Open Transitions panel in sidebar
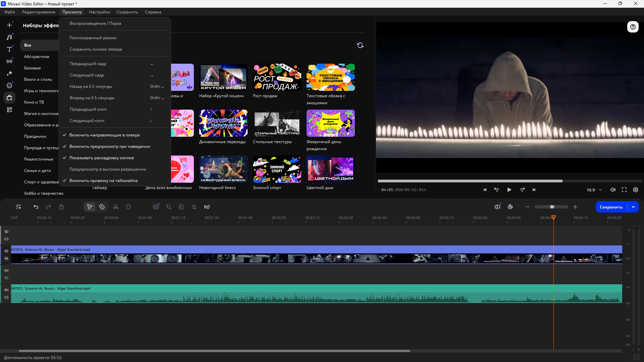This screenshot has height=362, width=644. tap(9, 61)
